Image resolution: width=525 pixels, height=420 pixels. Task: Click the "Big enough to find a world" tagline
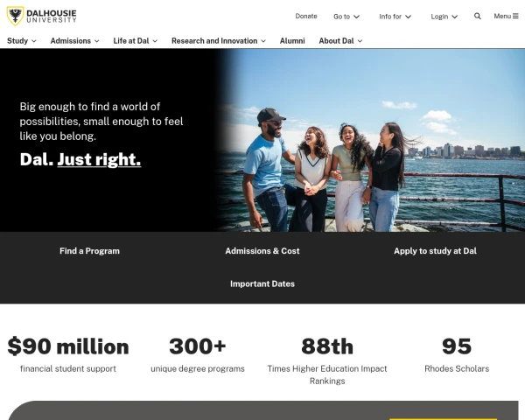tap(101, 122)
